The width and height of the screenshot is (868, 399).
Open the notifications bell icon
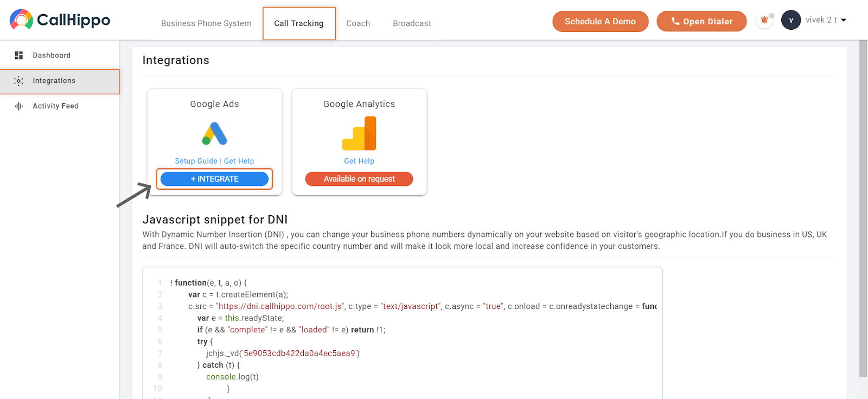[x=764, y=20]
